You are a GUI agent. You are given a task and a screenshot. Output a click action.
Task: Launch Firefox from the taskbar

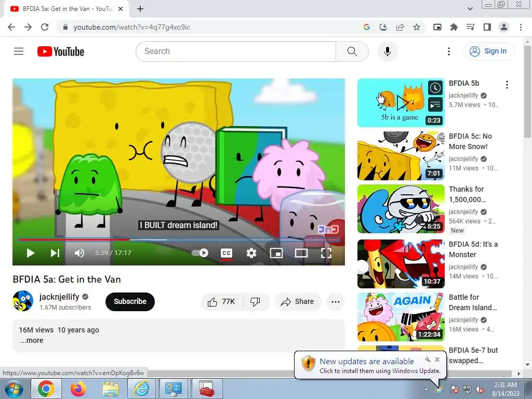pyautogui.click(x=78, y=389)
